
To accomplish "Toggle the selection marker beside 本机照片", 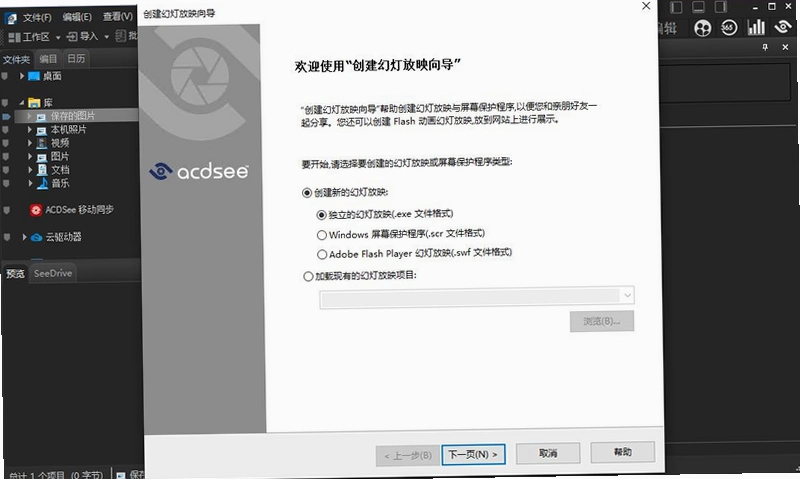I will (x=6, y=130).
